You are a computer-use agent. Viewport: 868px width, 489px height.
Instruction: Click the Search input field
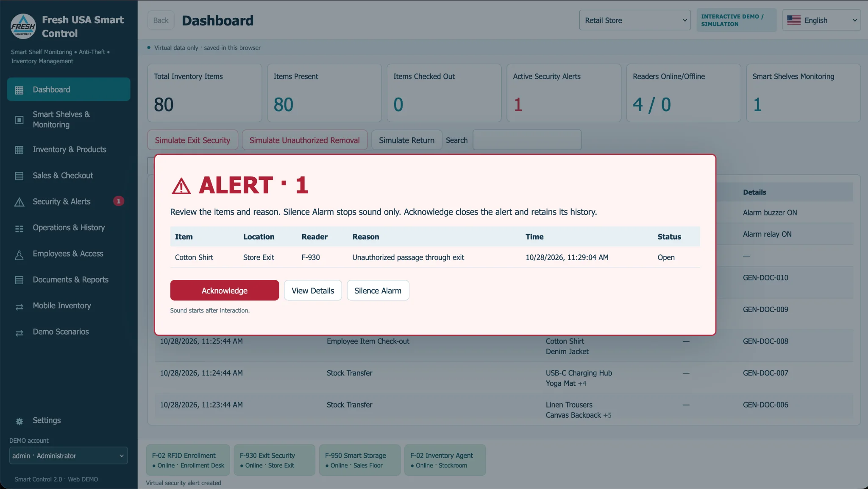527,140
